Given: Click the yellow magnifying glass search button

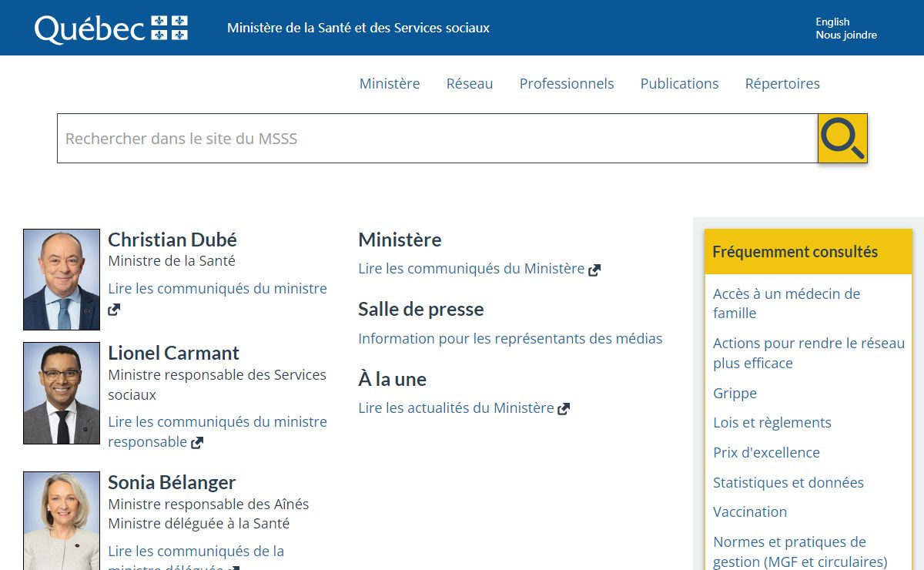Looking at the screenshot, I should (x=842, y=139).
